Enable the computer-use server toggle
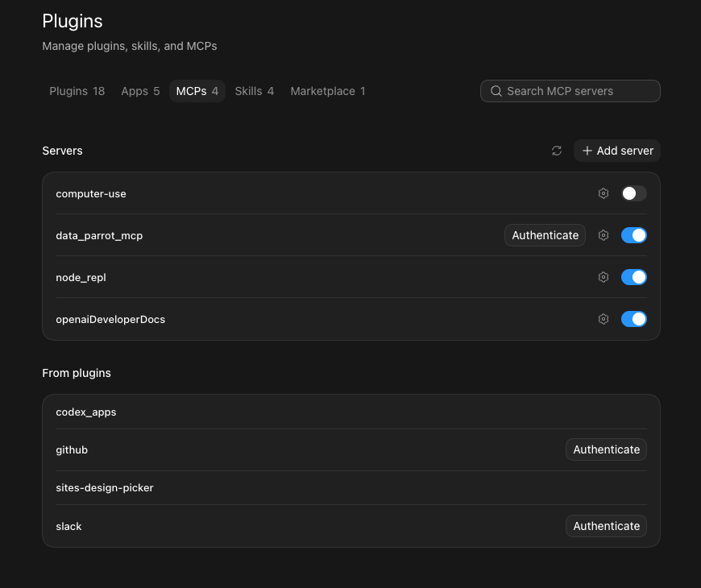This screenshot has height=588, width=701. (634, 193)
